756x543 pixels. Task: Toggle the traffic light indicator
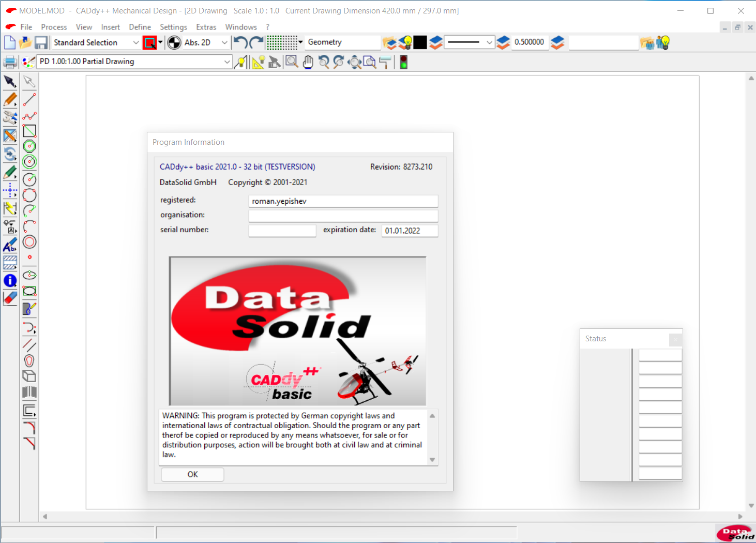pyautogui.click(x=404, y=62)
